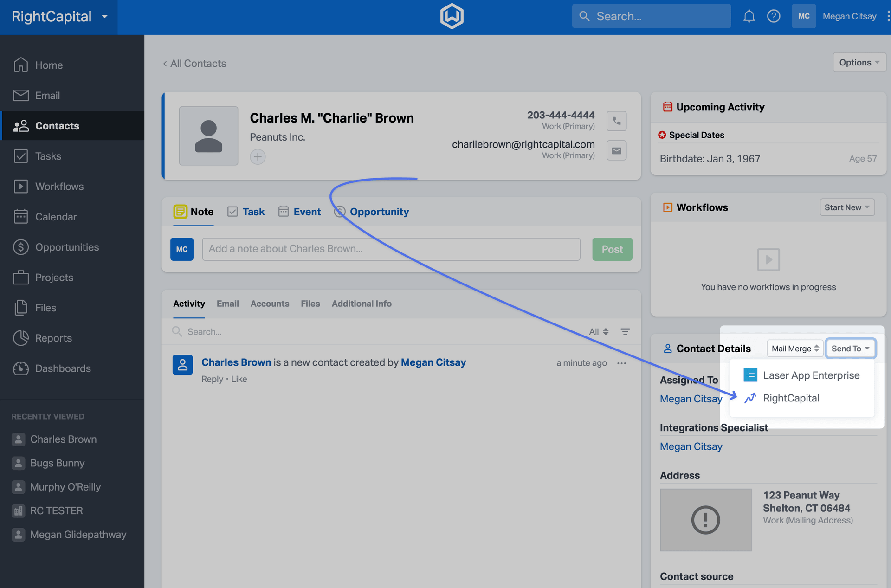Open recently viewed Bugs Bunny
This screenshot has height=588, width=891.
(x=49, y=463)
